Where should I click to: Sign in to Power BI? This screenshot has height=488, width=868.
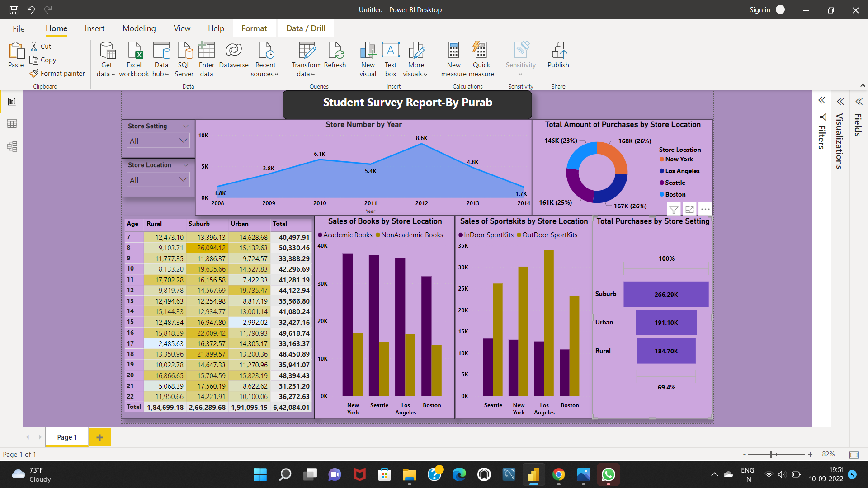tap(759, 9)
